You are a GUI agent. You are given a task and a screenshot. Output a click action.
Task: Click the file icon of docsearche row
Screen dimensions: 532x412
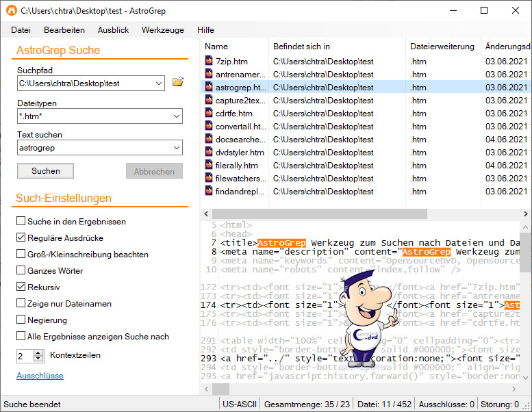coord(209,139)
